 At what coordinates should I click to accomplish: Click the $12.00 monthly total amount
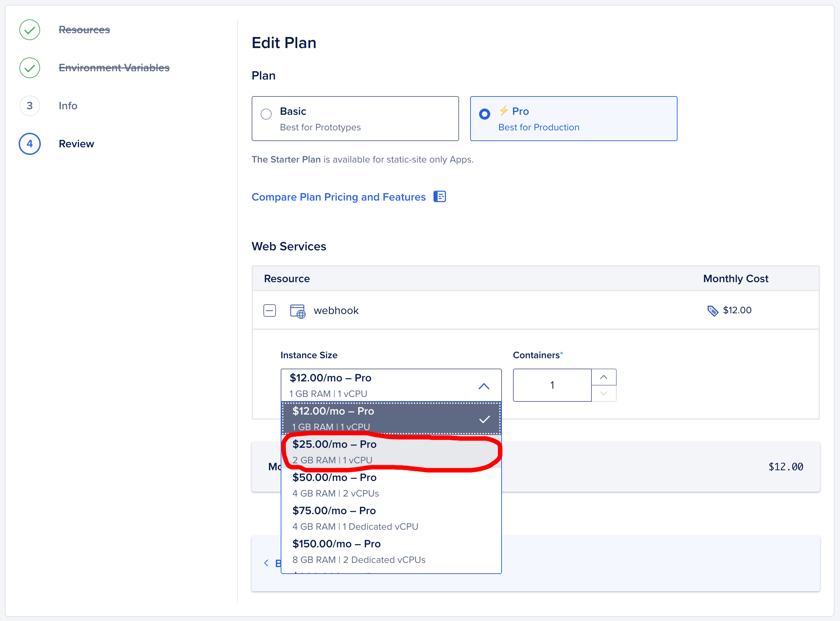[x=785, y=466]
